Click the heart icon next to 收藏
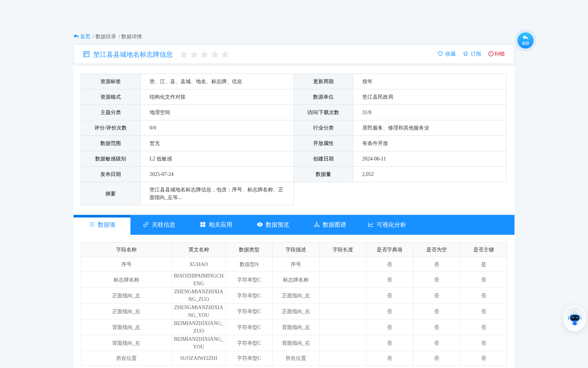 coord(440,54)
